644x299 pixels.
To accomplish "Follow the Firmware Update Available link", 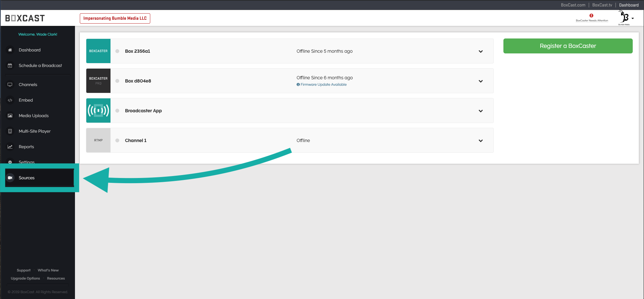I will click(x=323, y=84).
